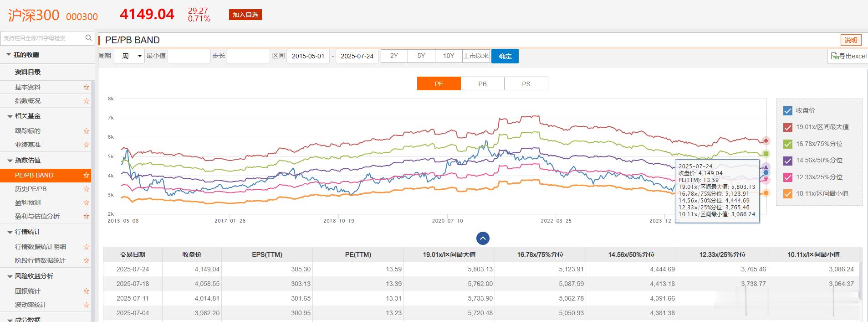Image resolution: width=868 pixels, height=322 pixels.
Task: Click the star icon next to 历史PE/PB
Action: coord(86,189)
